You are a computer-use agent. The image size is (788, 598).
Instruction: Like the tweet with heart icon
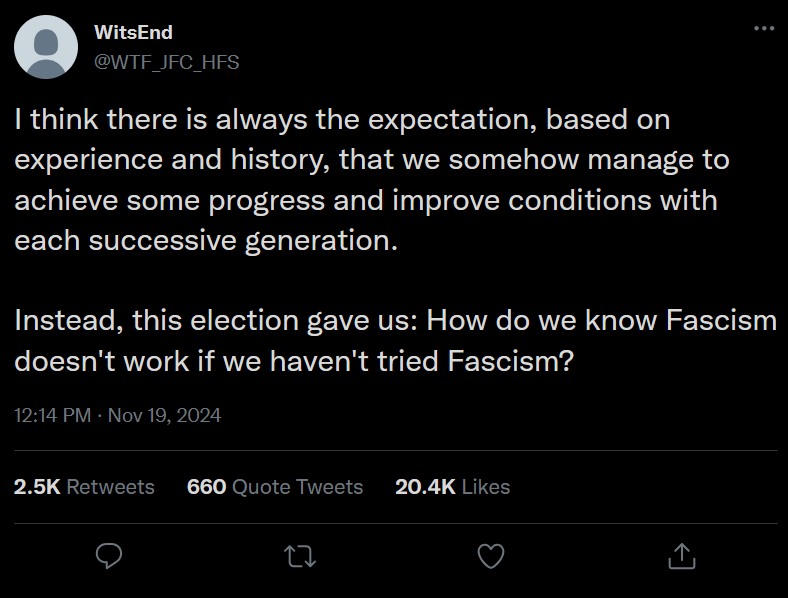[x=490, y=556]
